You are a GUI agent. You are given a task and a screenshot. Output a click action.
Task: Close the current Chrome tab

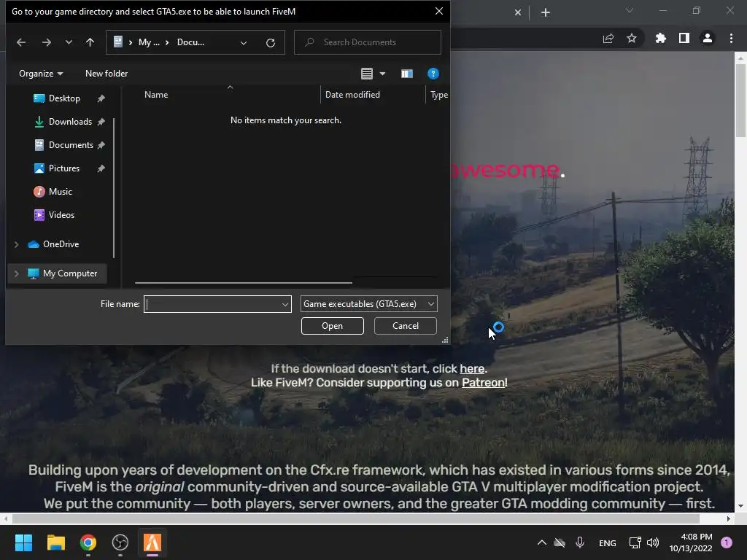pos(518,13)
